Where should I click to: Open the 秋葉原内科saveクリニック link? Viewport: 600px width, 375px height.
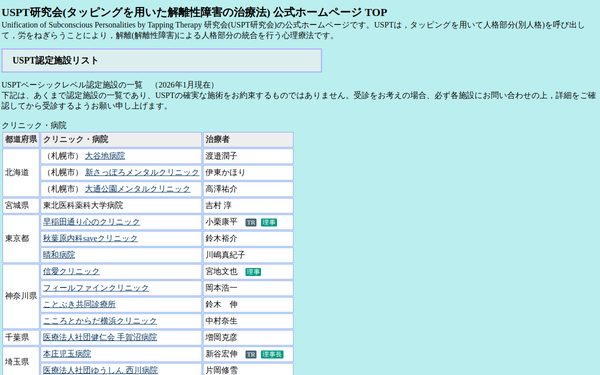(x=90, y=238)
